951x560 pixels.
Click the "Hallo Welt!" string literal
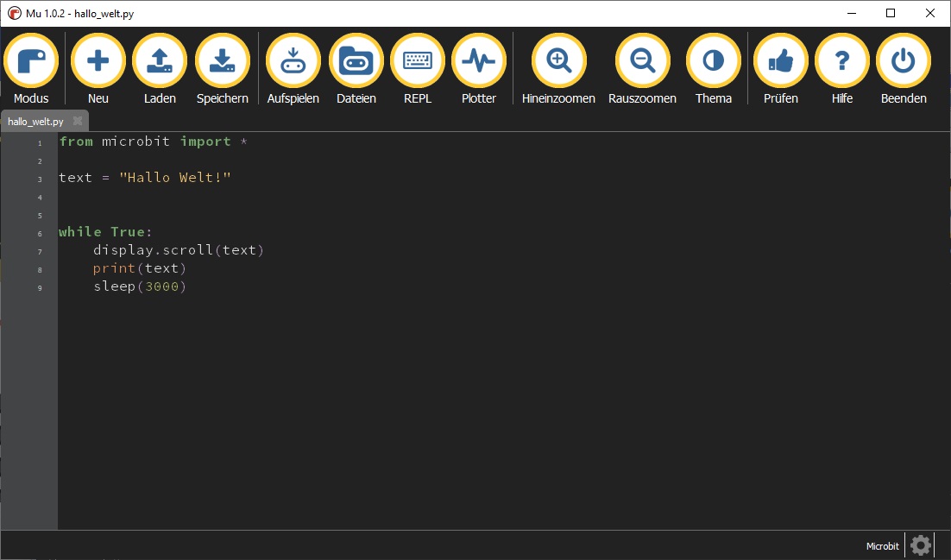(174, 177)
